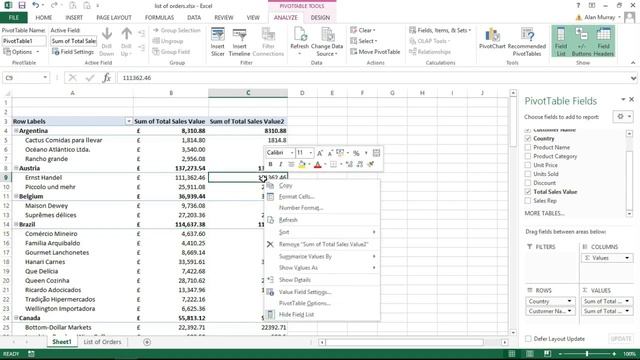Click the Save icon in quick access toolbar

coord(22,5)
